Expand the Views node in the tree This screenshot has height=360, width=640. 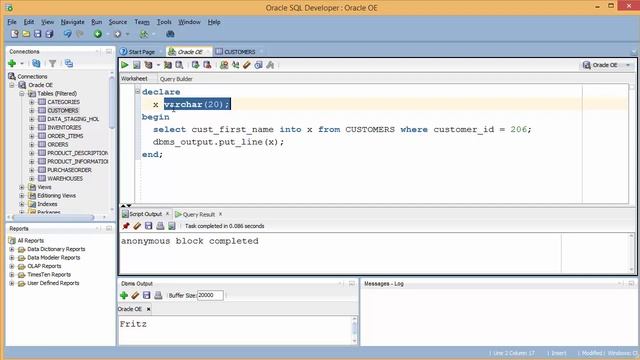coord(22,187)
